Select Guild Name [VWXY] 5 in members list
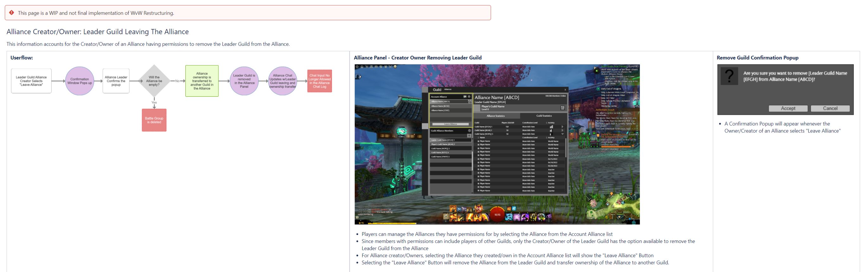Screen dimensions: 868x272 click(x=450, y=156)
